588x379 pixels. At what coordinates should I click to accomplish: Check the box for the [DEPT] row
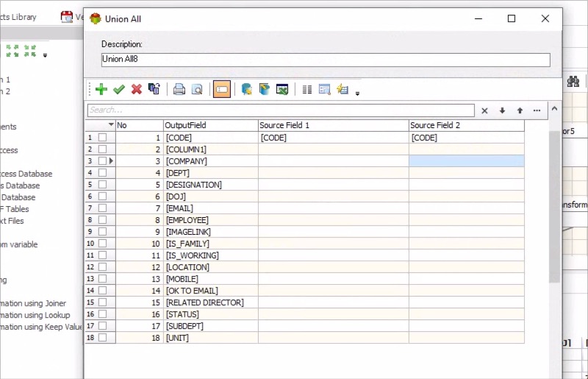click(102, 173)
